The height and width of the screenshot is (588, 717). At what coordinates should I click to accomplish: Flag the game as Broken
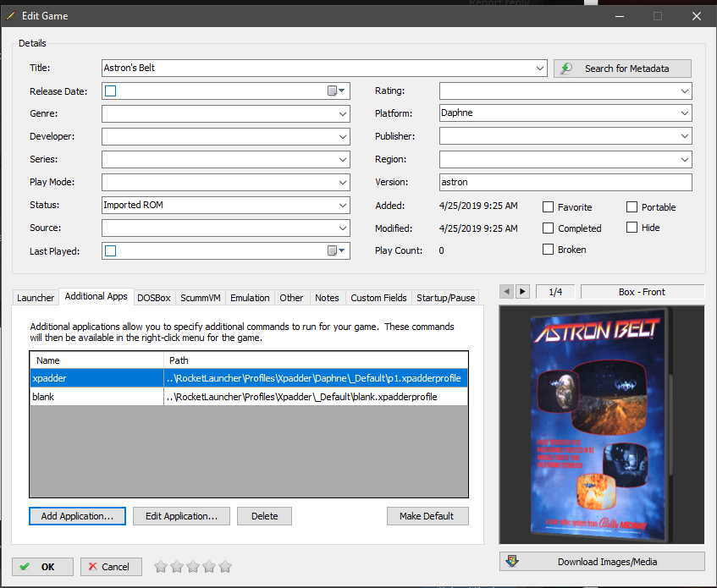pos(548,249)
